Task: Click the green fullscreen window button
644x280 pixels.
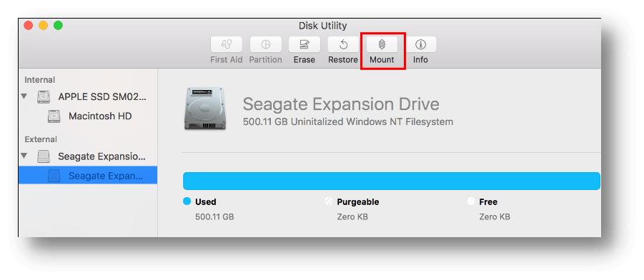Action: (59, 26)
